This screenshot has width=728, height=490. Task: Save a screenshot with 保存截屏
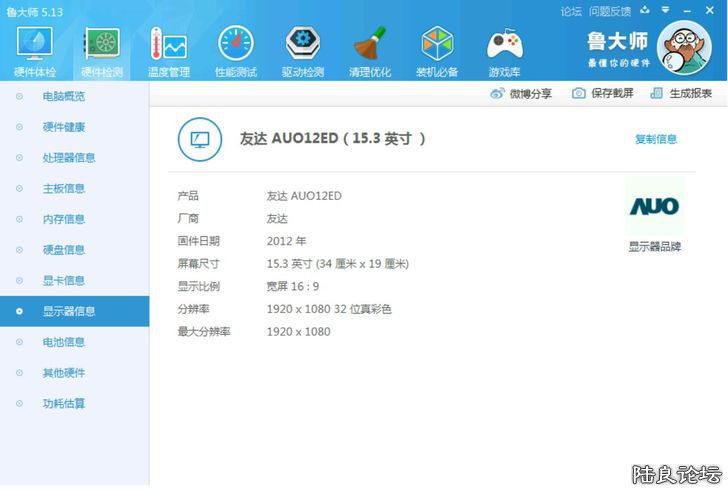(x=602, y=93)
